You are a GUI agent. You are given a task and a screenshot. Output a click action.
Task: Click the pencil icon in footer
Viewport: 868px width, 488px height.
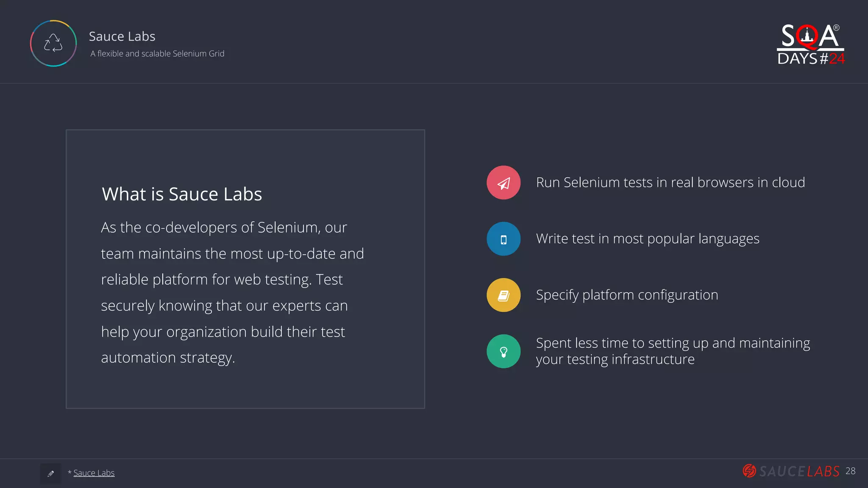pos(51,474)
